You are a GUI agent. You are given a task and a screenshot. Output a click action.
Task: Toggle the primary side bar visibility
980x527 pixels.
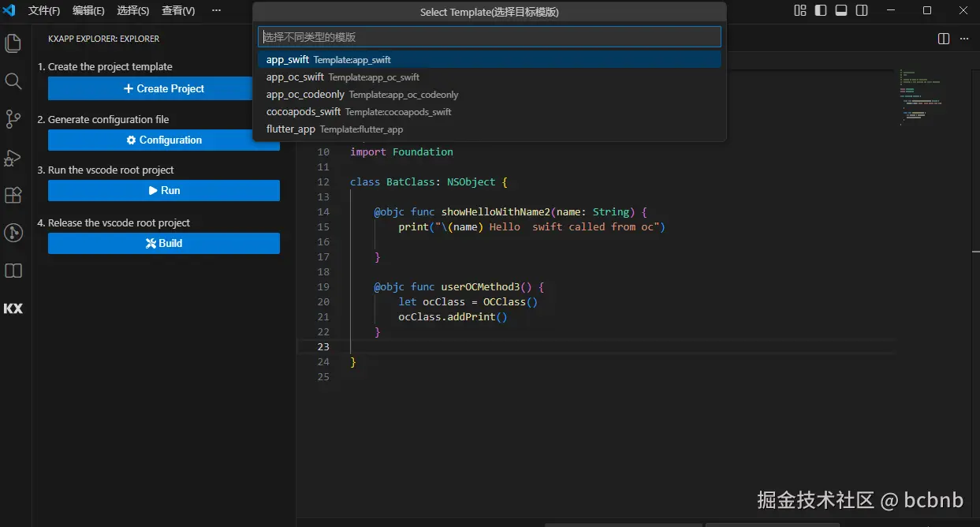(x=821, y=11)
